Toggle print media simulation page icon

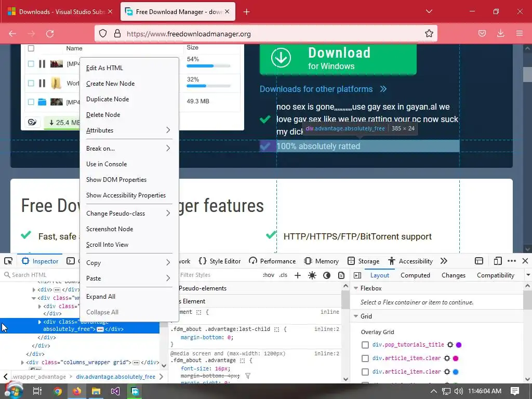[x=341, y=275]
